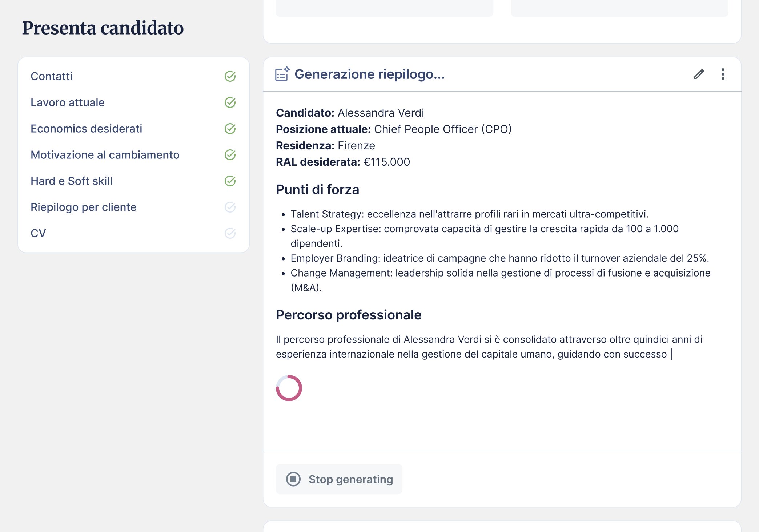Click the pink loading spinner
The image size is (759, 532).
click(289, 388)
